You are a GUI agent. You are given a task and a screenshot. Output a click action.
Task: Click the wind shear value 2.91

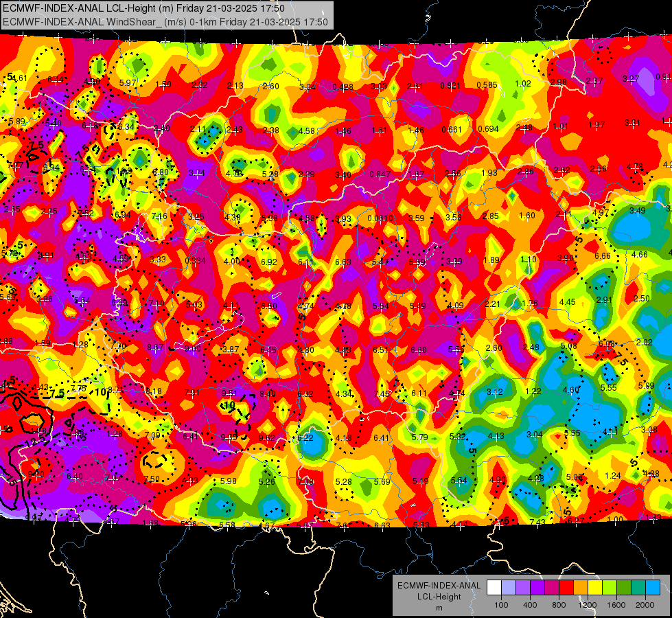coord(604,300)
